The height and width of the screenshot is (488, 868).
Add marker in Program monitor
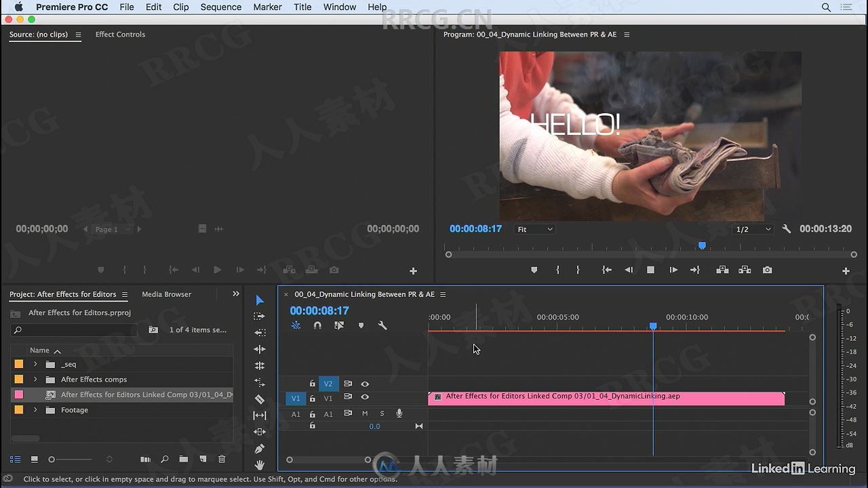(x=534, y=270)
